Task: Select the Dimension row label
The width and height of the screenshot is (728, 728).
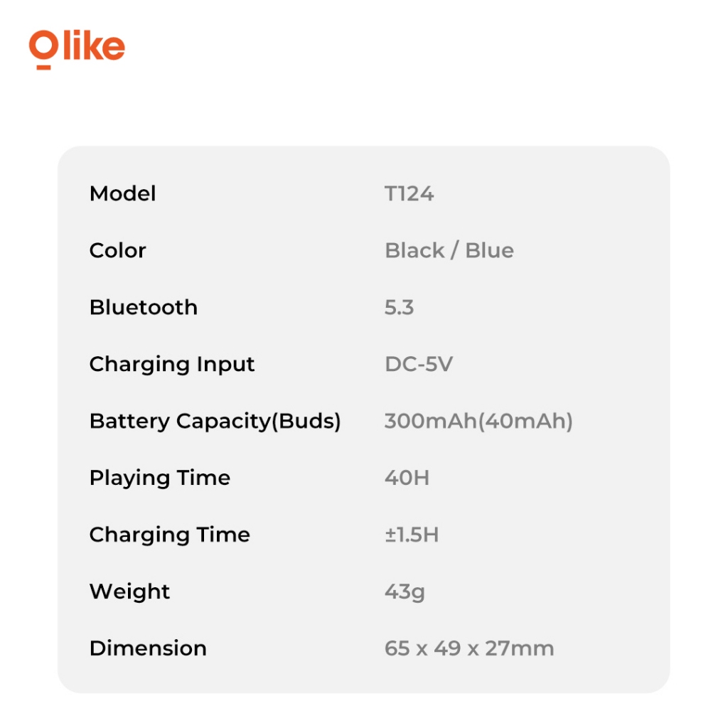Action: [148, 648]
